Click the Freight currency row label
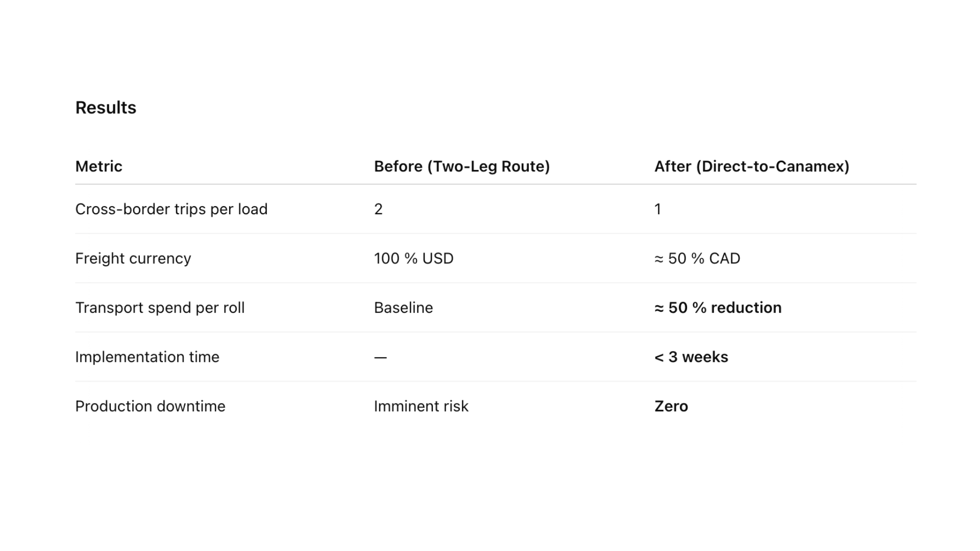This screenshot has width=980, height=551. (x=133, y=259)
